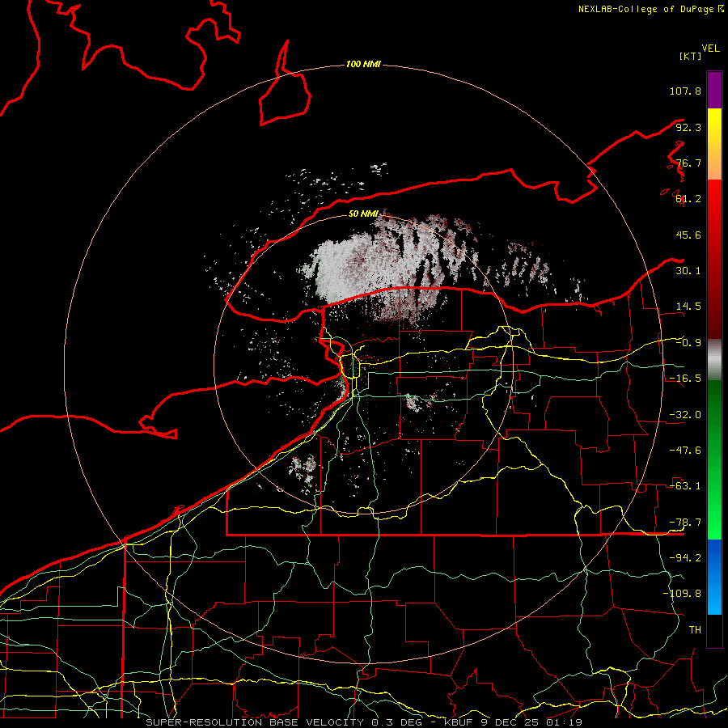This screenshot has height=728, width=728.
Task: Select the 30.1 velocity scale value
Action: click(688, 271)
